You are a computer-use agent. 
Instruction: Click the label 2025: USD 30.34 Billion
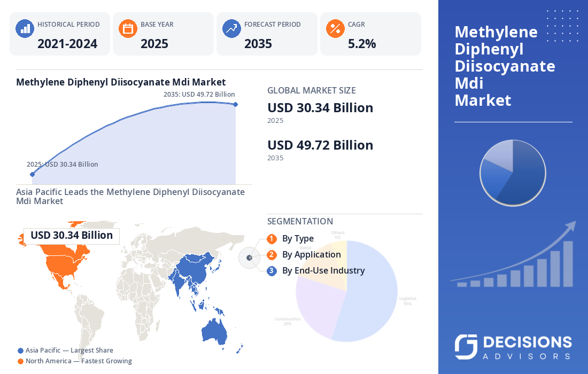tap(62, 165)
